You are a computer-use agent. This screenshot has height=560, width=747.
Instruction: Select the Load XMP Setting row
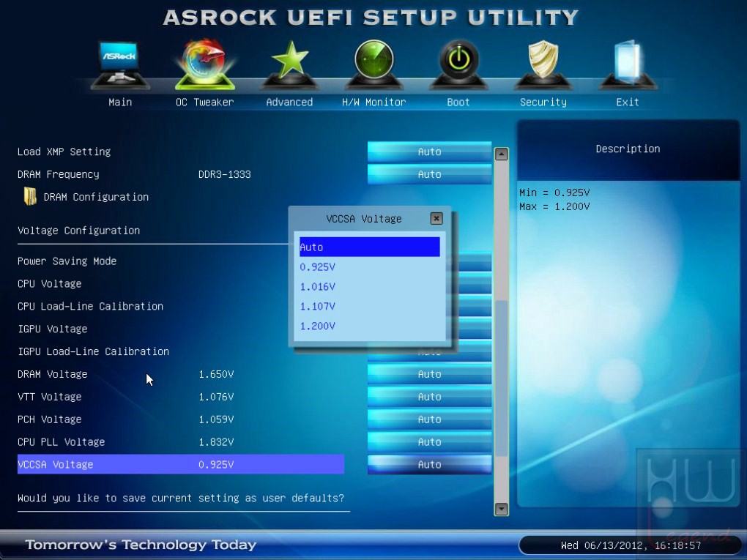tap(64, 152)
